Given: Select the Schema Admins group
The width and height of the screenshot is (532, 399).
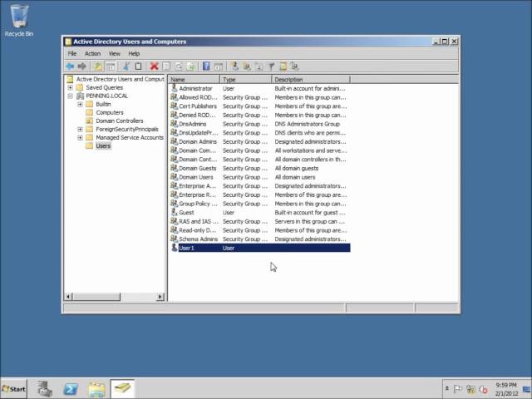Looking at the screenshot, I should 260,239.
